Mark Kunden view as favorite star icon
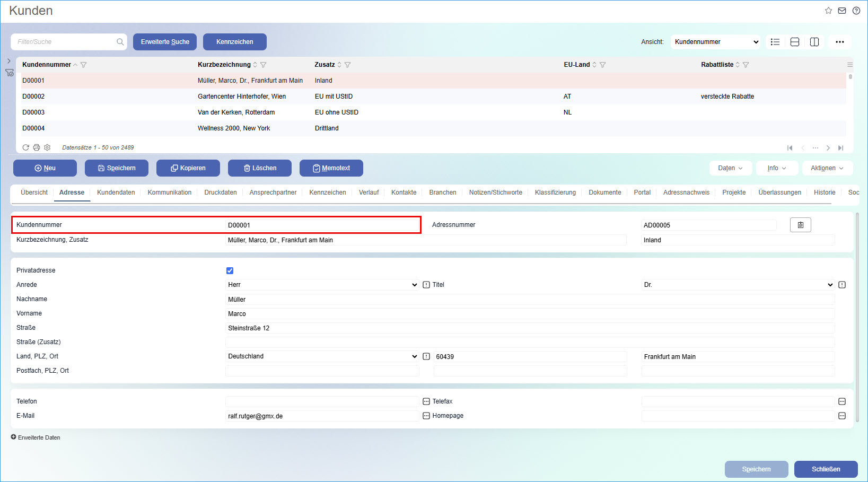This screenshot has height=482, width=868. [x=828, y=10]
